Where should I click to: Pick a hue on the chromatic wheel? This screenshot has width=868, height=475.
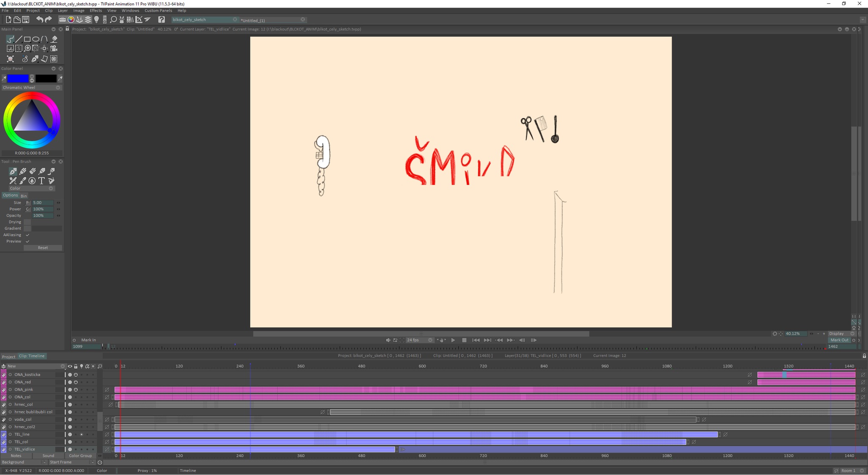point(32,120)
